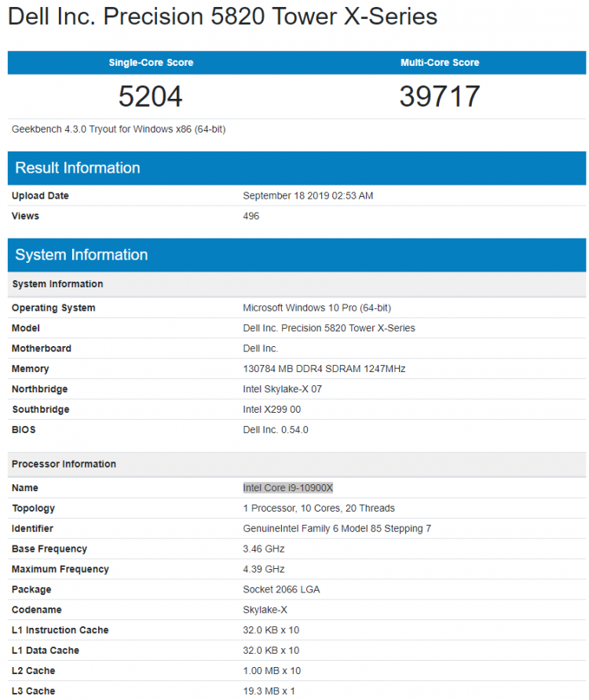Click the Upload Date label
This screenshot has width=589, height=700.
click(40, 195)
